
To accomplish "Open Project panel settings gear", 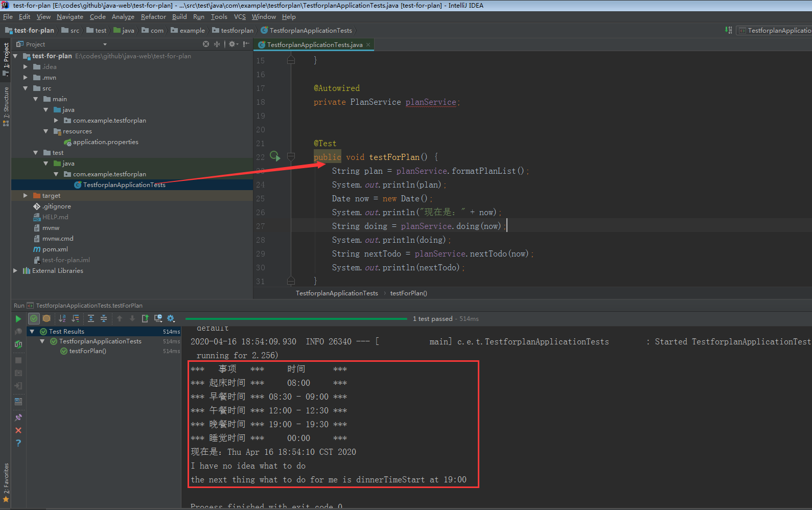I will coord(233,44).
